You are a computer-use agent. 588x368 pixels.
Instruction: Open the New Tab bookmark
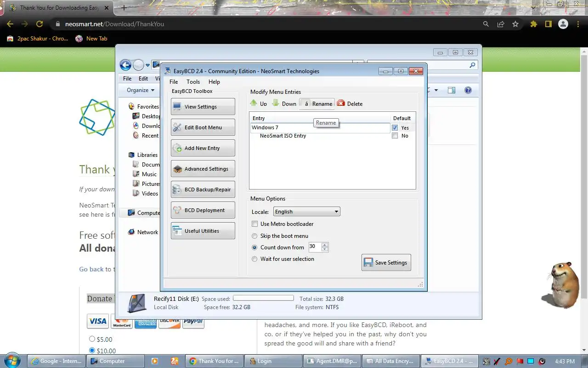pyautogui.click(x=91, y=39)
